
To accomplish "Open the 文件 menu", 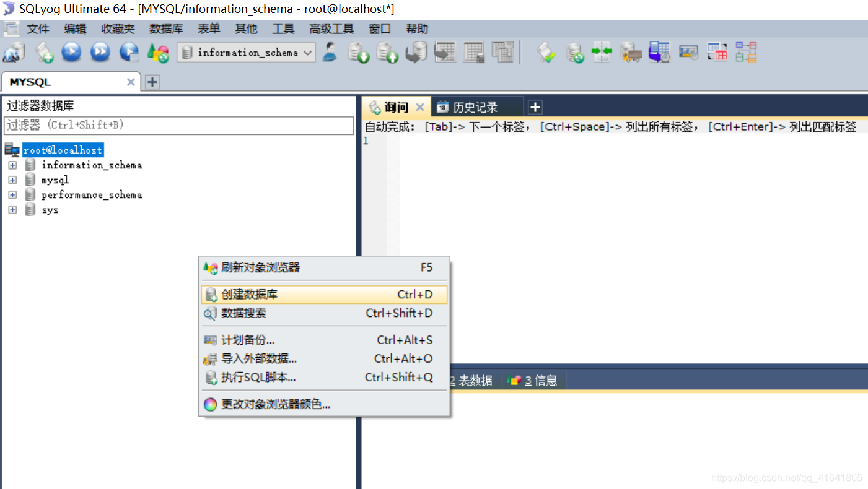I will tap(38, 28).
